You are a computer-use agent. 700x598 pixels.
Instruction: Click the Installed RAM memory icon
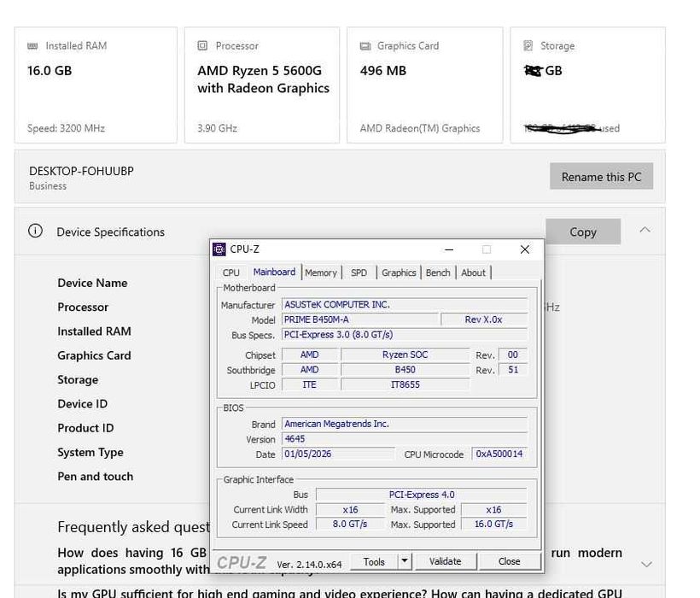point(32,46)
